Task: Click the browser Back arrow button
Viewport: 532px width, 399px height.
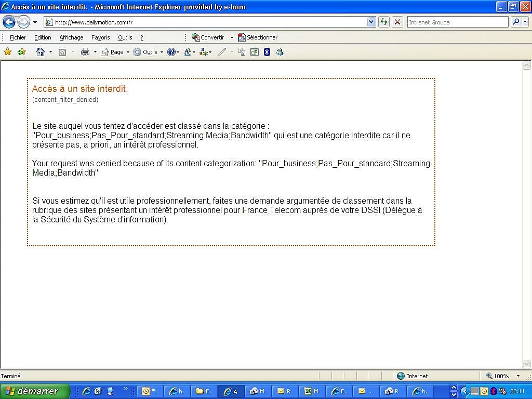Action: [x=9, y=22]
